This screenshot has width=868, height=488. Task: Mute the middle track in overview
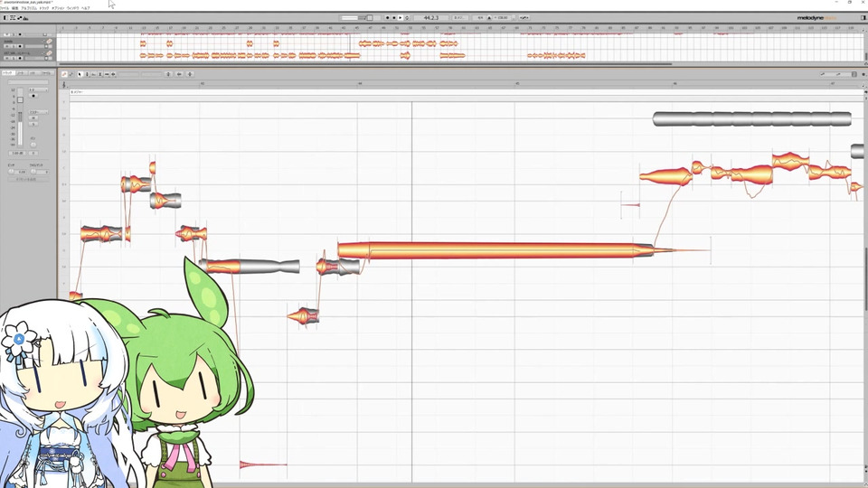[x=6, y=46]
